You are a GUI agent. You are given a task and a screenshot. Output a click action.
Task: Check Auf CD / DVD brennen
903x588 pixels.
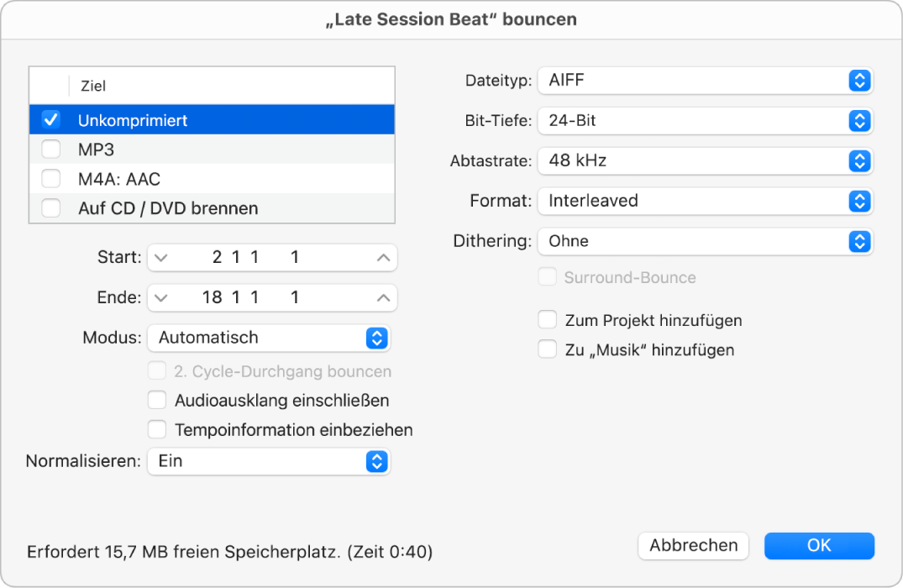(x=50, y=207)
